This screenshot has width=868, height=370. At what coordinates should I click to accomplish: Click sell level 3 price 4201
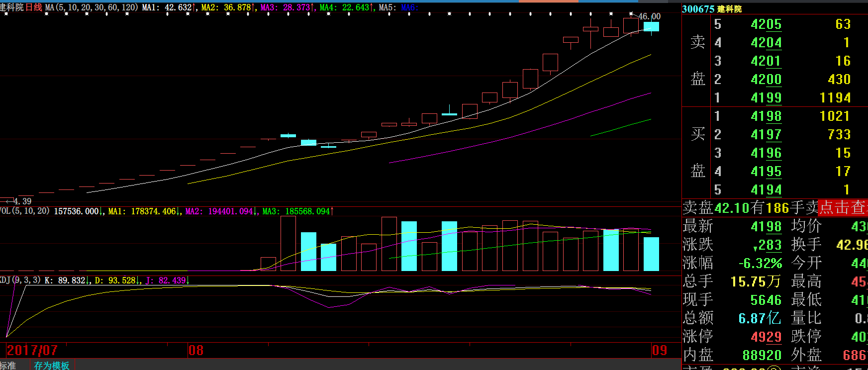point(766,61)
